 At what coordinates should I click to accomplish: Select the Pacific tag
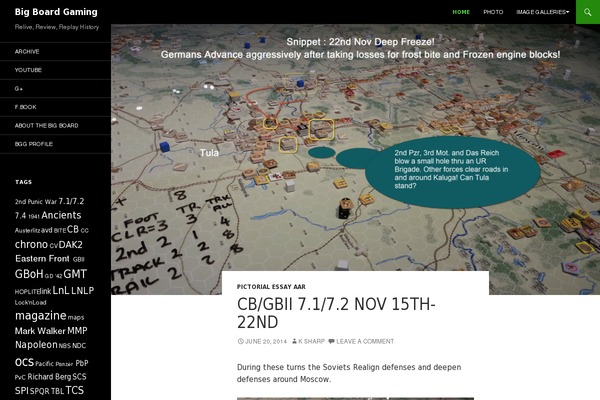44,364
